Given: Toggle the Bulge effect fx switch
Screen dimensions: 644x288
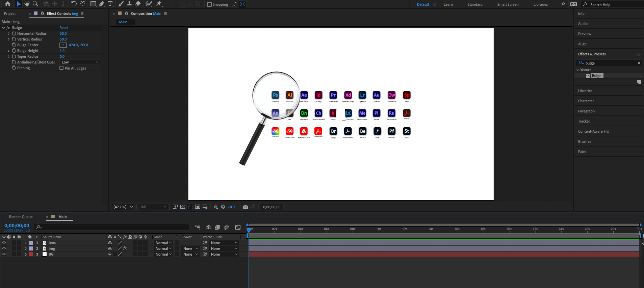Looking at the screenshot, I should [8, 28].
